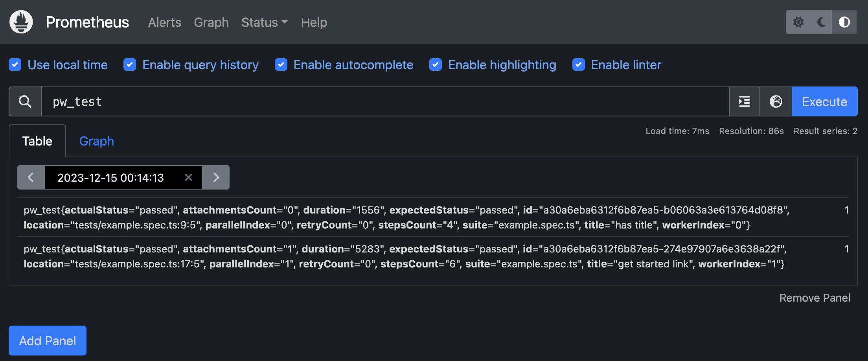Image resolution: width=868 pixels, height=361 pixels.
Task: Click Add Panel button
Action: coord(48,341)
